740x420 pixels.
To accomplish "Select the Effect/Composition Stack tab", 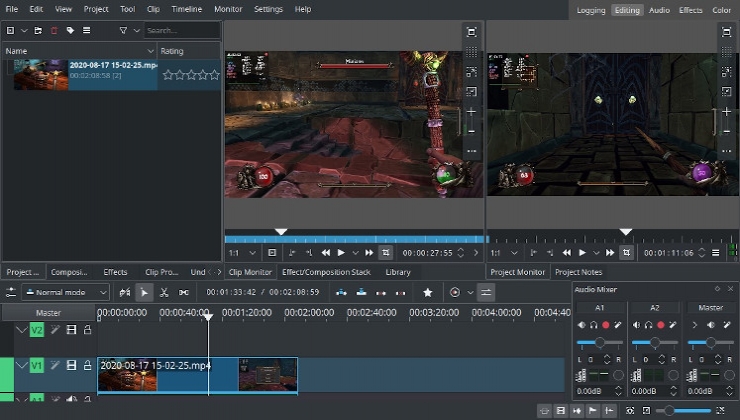I will 326,272.
